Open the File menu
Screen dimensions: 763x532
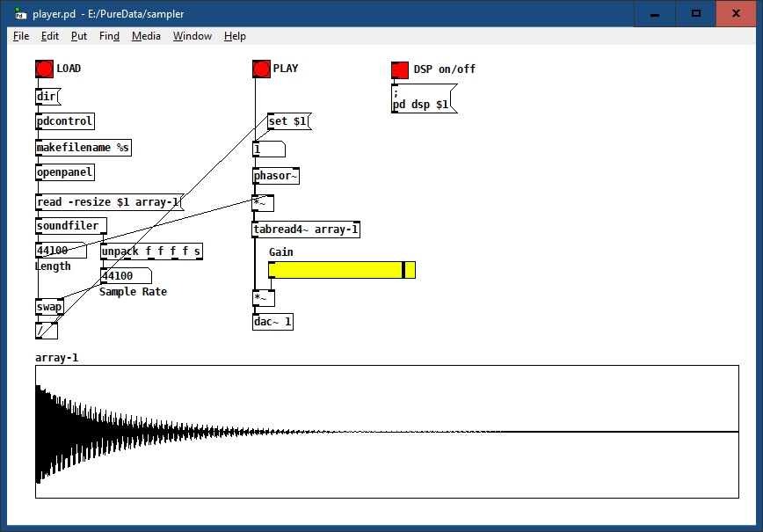pos(21,36)
